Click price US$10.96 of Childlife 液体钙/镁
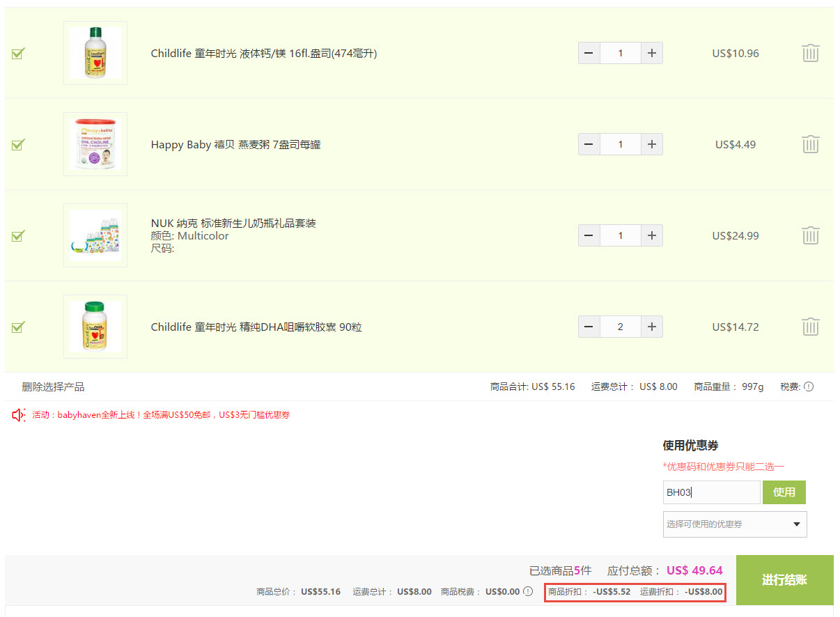Screen dimensions: 840x617 736,54
